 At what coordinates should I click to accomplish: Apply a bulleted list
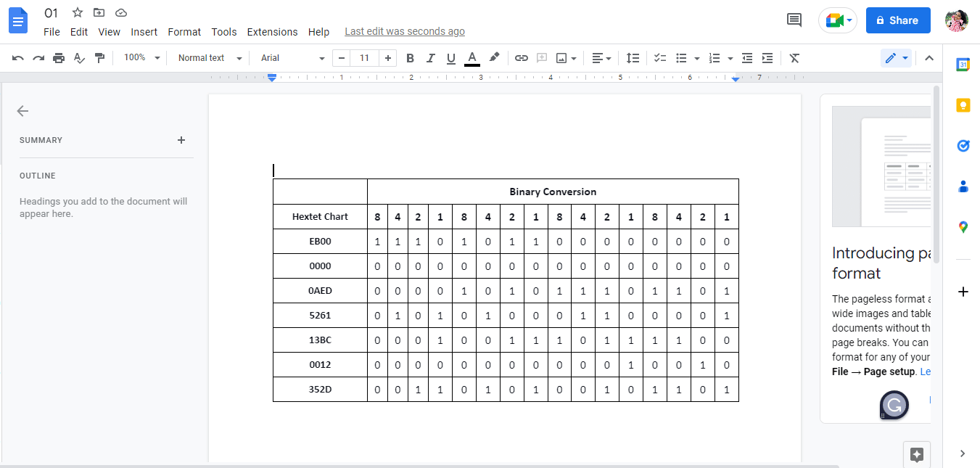681,58
